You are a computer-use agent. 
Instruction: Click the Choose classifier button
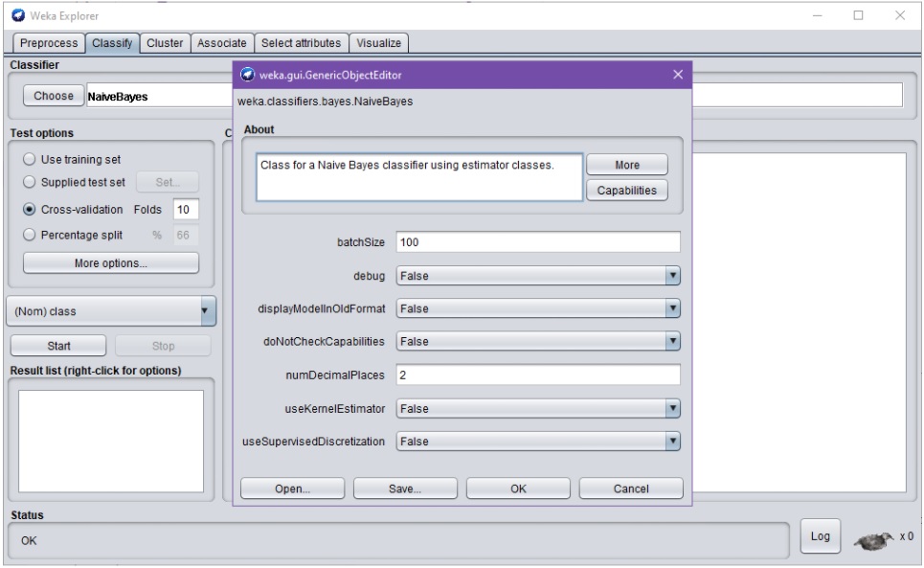pos(54,96)
